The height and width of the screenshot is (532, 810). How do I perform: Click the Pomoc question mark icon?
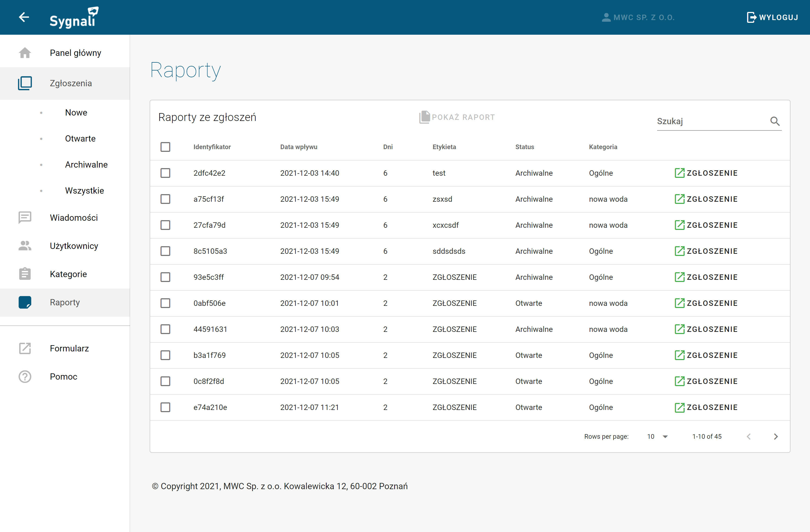25,376
